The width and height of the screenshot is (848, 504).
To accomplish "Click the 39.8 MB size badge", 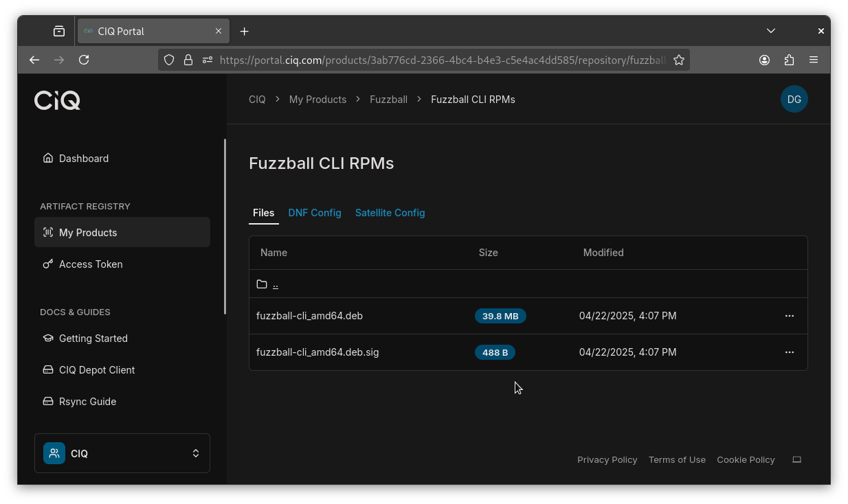I will 500,316.
